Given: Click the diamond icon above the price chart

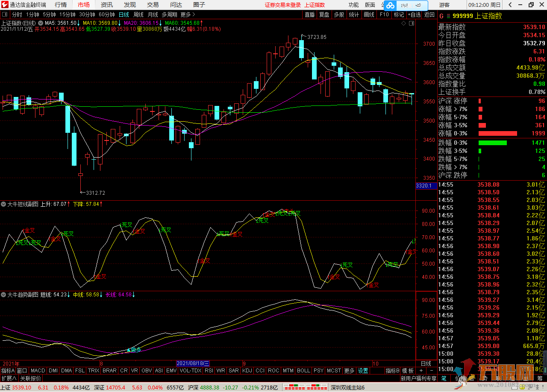Looking at the screenshot, I should 404,23.
